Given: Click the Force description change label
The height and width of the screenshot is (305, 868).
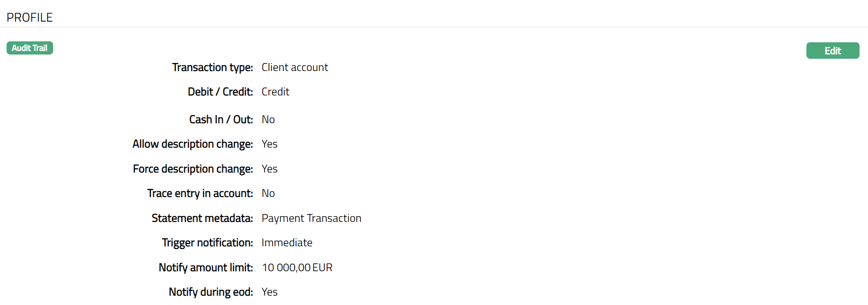Looking at the screenshot, I should (x=193, y=169).
